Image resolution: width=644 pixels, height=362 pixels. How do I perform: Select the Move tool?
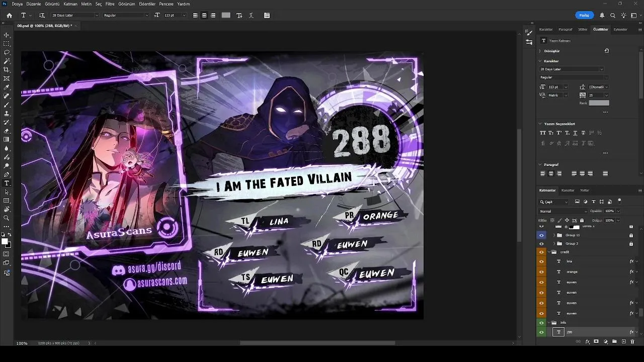(x=7, y=35)
